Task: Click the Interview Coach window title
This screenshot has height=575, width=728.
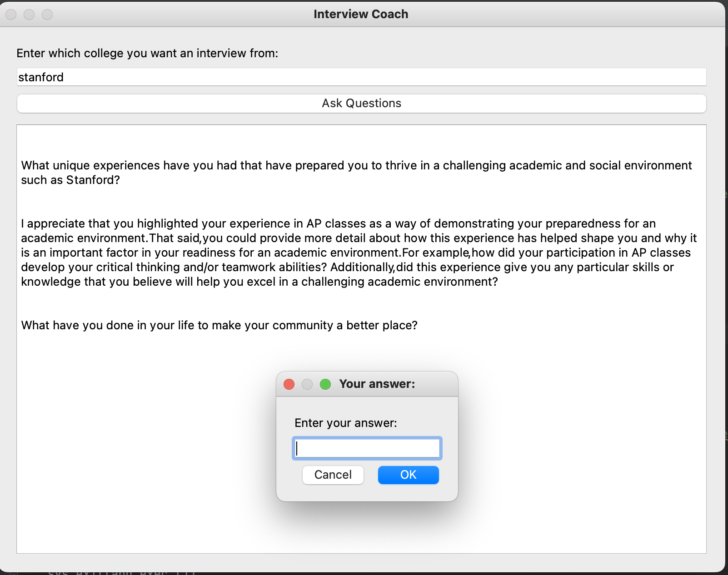Action: [x=361, y=14]
